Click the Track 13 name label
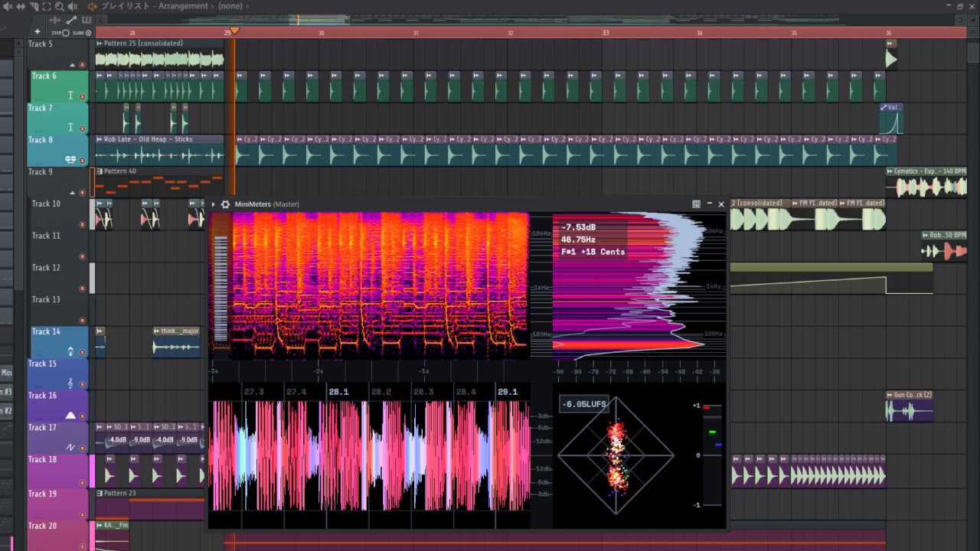The image size is (980, 551). (46, 300)
